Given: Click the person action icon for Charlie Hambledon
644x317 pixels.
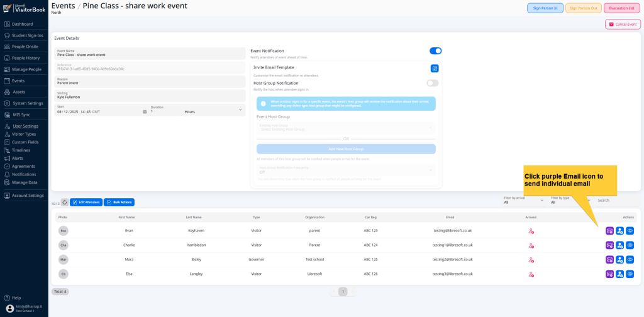Looking at the screenshot, I should tap(619, 245).
